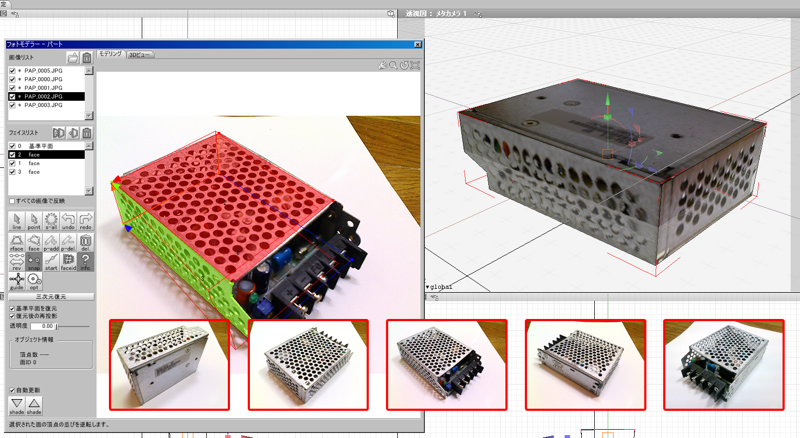Delete image using image list trash icon
Image resolution: width=800 pixels, height=438 pixels.
pos(87,58)
